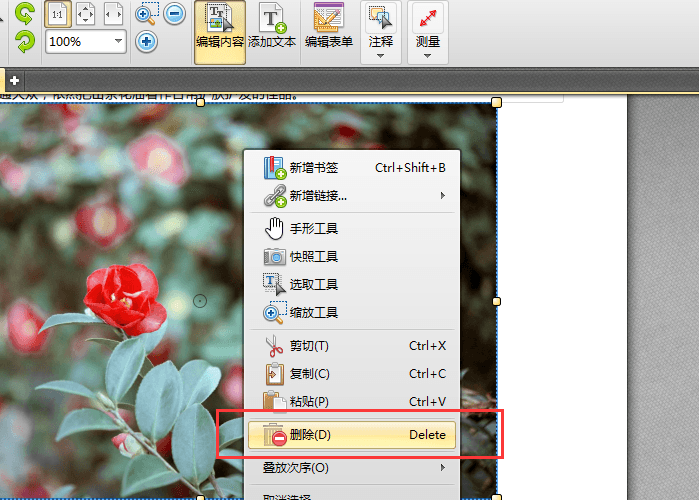The height and width of the screenshot is (500, 699).
Task: Click the image right-middle resize handle
Action: click(496, 302)
